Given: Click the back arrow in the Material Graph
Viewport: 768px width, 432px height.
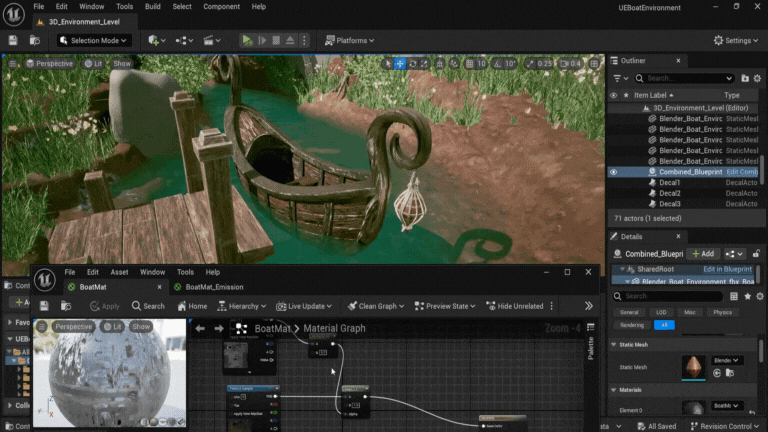Looking at the screenshot, I should coord(200,328).
